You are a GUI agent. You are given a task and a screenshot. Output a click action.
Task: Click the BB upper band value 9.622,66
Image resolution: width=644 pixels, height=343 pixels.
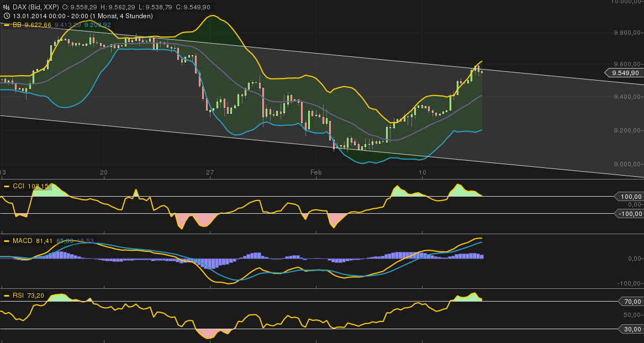tap(38, 25)
